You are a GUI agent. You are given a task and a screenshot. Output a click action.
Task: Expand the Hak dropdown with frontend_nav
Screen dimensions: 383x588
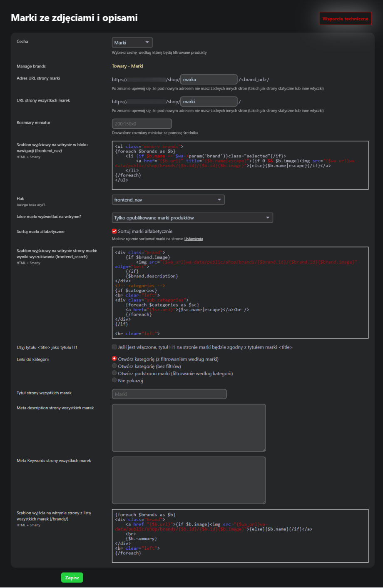tap(168, 200)
